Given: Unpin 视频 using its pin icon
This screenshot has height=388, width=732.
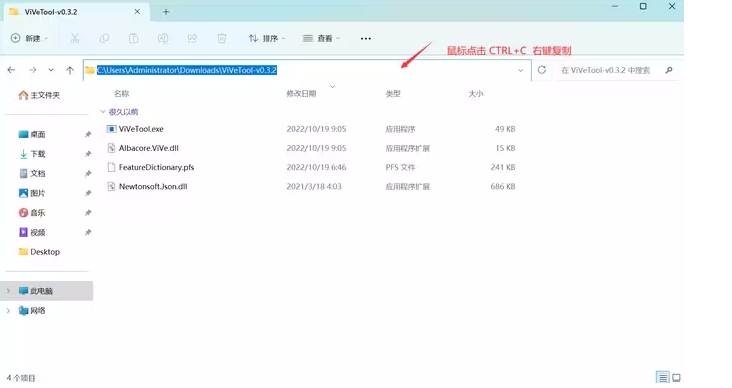Looking at the screenshot, I should coord(88,233).
